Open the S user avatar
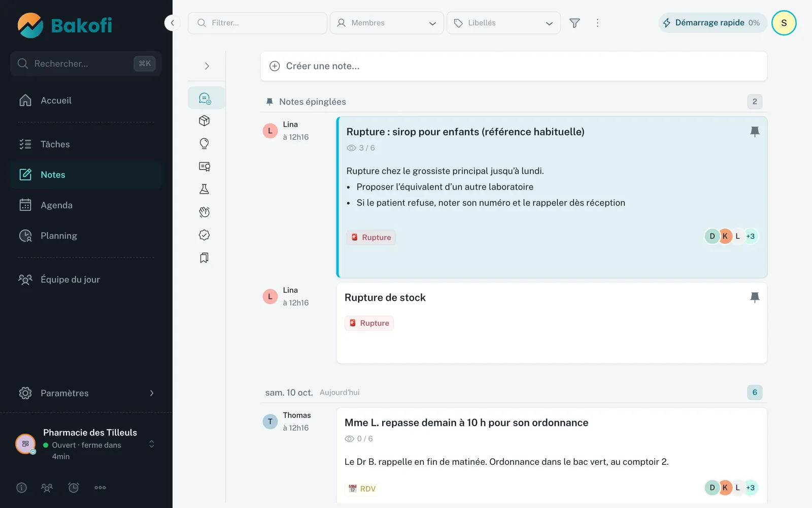The height and width of the screenshot is (508, 812). click(x=784, y=23)
